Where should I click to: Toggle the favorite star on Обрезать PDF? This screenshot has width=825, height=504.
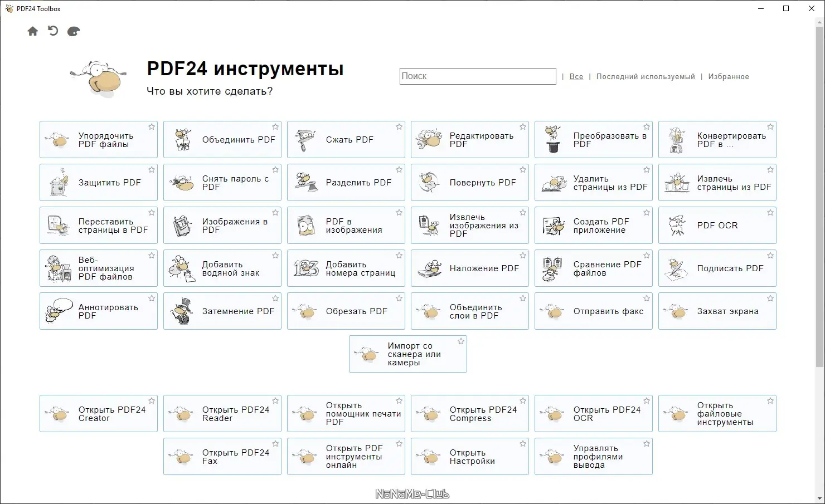pos(399,299)
